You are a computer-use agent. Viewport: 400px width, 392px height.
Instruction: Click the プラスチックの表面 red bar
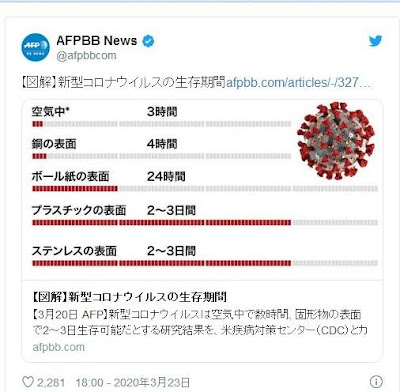pos(162,222)
